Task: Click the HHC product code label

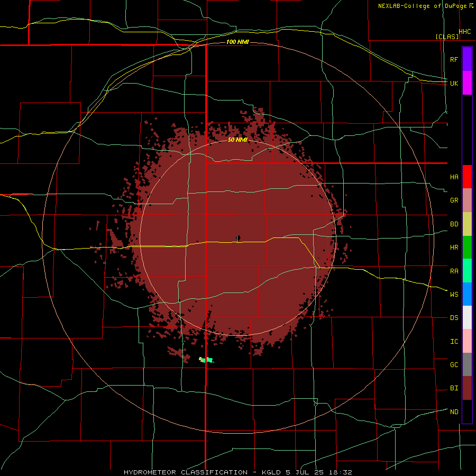Action: [465, 32]
